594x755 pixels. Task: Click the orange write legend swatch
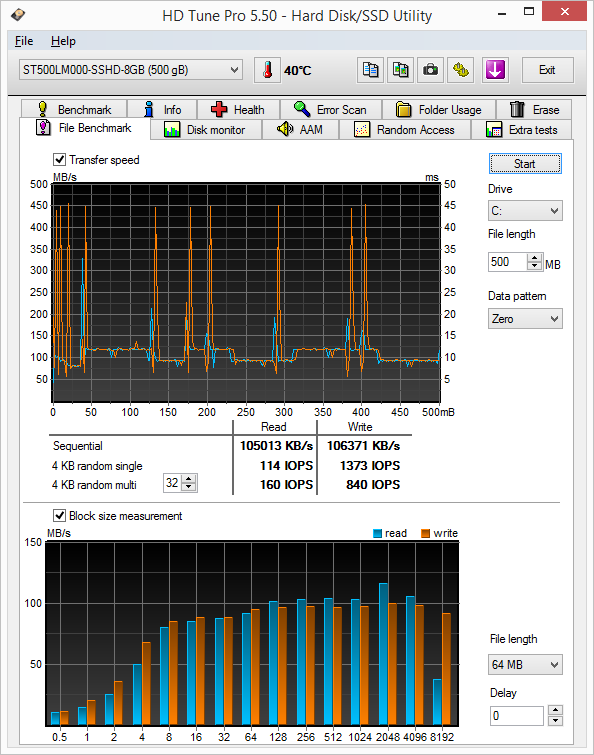pos(425,533)
